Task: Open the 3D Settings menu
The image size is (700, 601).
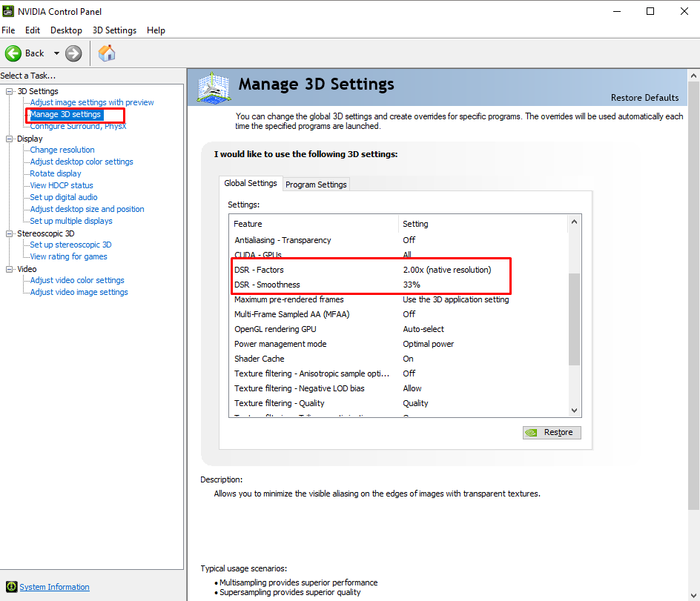Action: pos(114,30)
